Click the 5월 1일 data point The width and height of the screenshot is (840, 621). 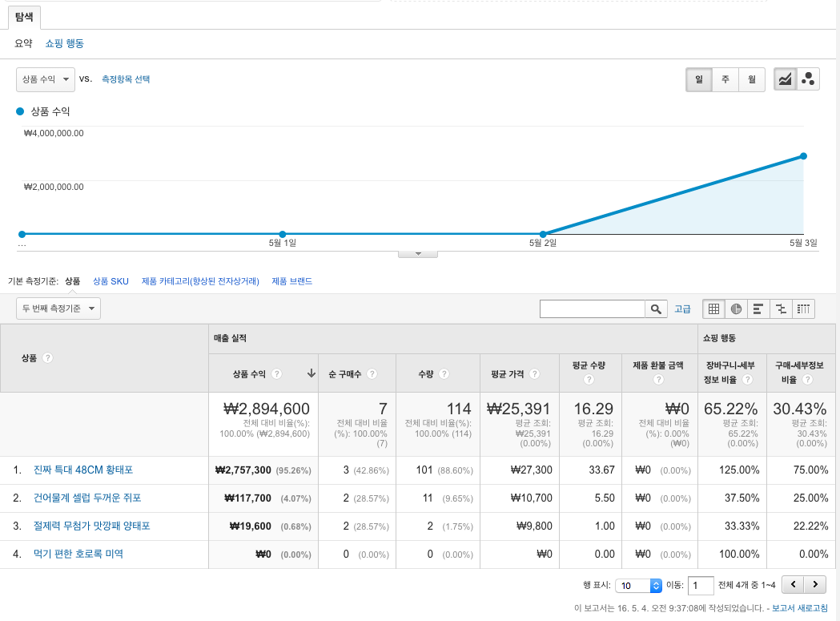tap(283, 234)
